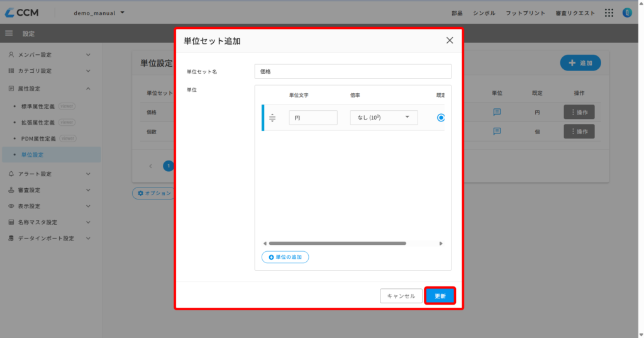Open the demo_manual project dropdown

99,13
